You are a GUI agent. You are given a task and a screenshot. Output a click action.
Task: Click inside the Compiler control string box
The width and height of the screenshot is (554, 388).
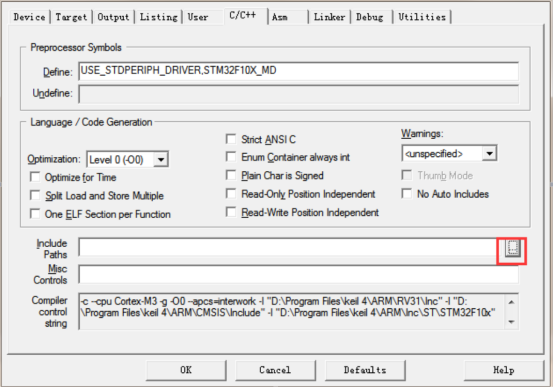[x=292, y=311]
